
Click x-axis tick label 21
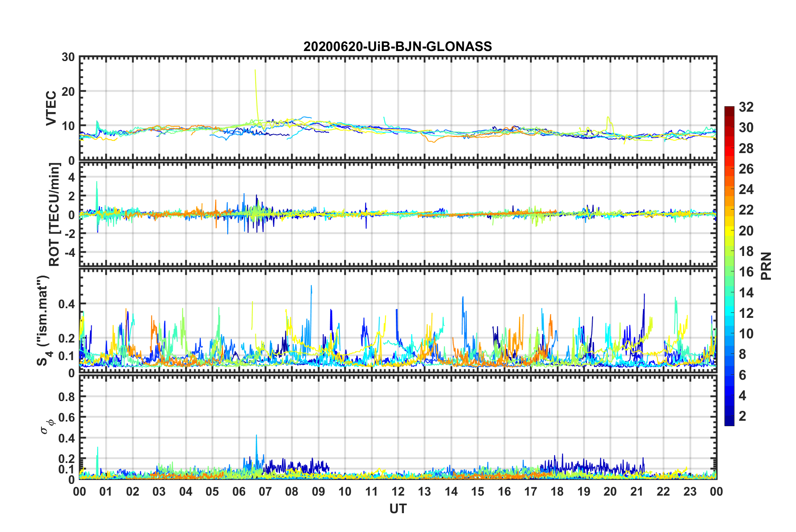coord(637,491)
